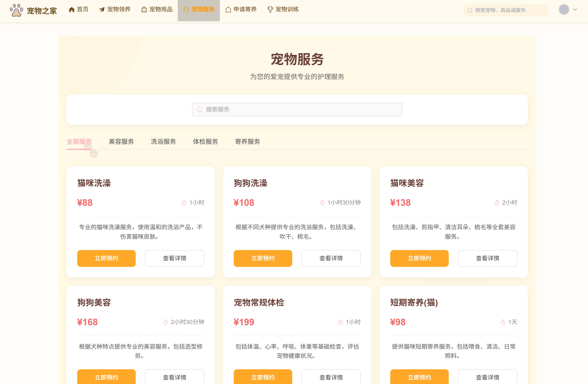588x384 pixels.
Task: Switch to the 洗浴服务 tab
Action: coord(163,142)
